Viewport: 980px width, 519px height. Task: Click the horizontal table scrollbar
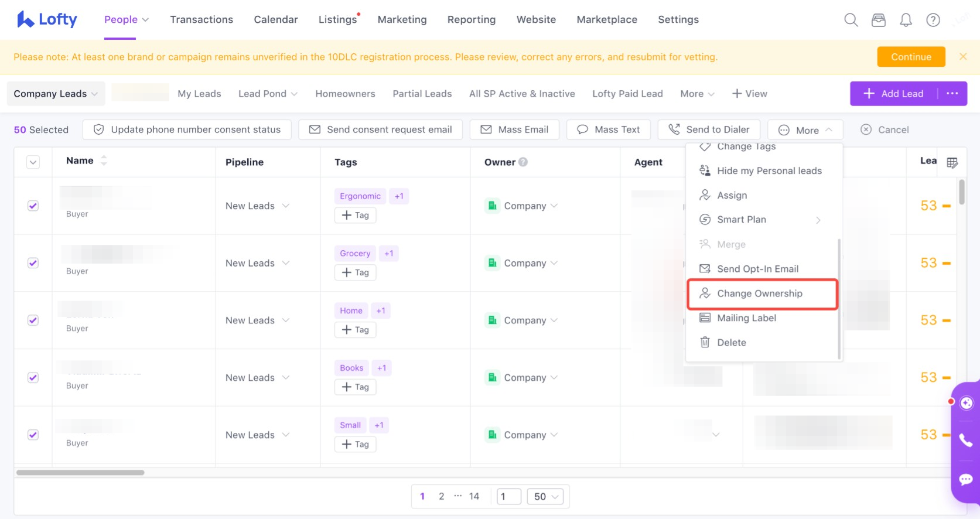click(80, 472)
